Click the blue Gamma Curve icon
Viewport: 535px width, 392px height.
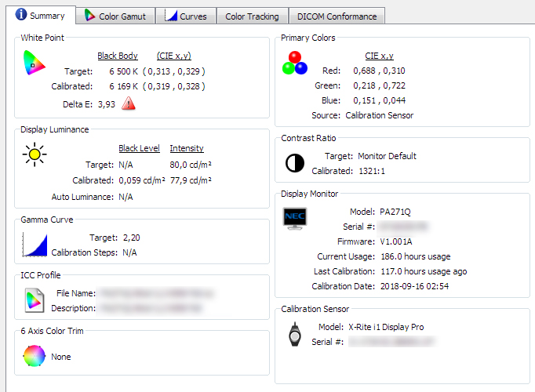[x=35, y=245]
